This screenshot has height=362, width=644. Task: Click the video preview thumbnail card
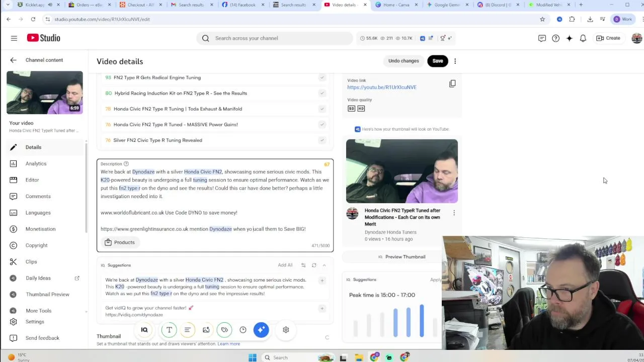(402, 171)
